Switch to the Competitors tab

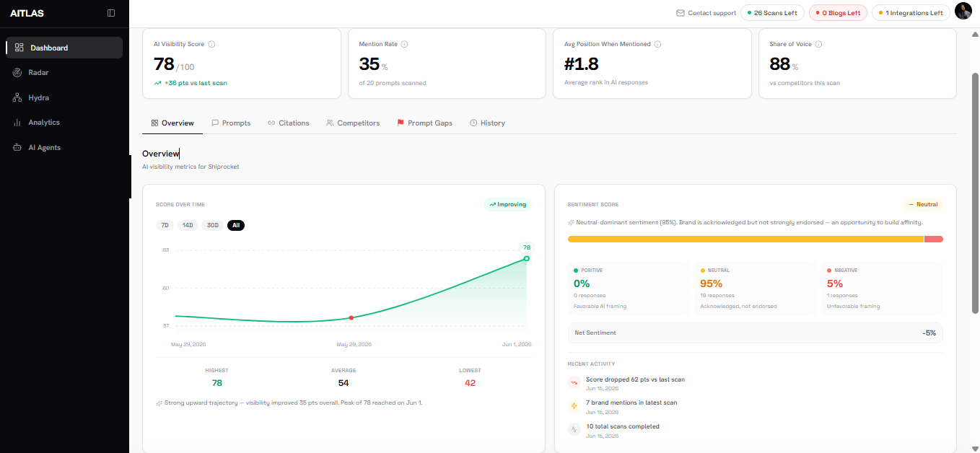pyautogui.click(x=352, y=123)
